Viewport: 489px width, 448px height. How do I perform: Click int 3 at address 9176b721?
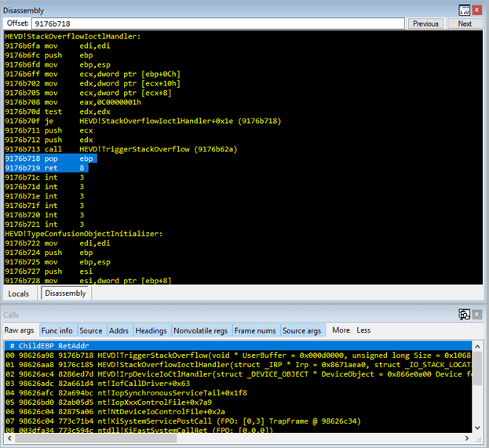(44, 224)
